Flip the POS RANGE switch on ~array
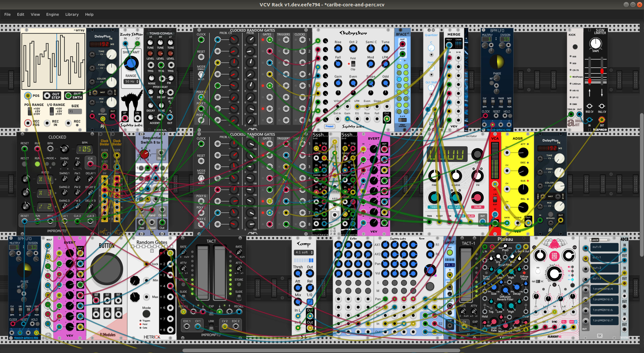644x353 pixels. click(x=30, y=111)
